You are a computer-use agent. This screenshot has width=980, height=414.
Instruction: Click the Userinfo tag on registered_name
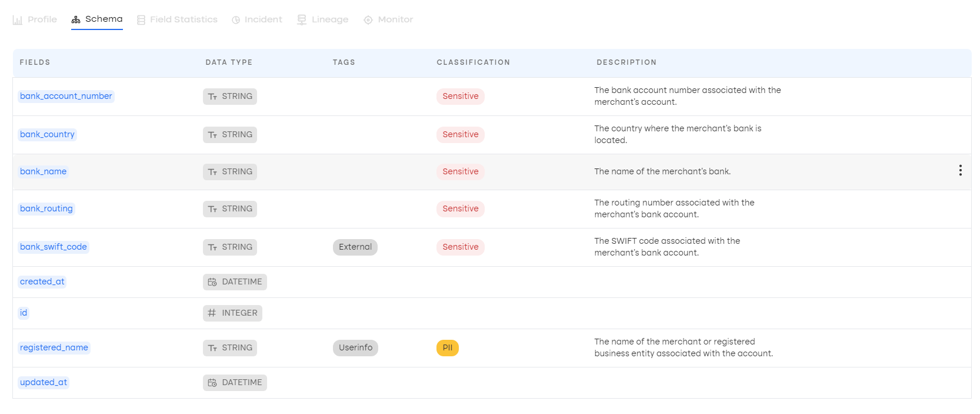355,347
